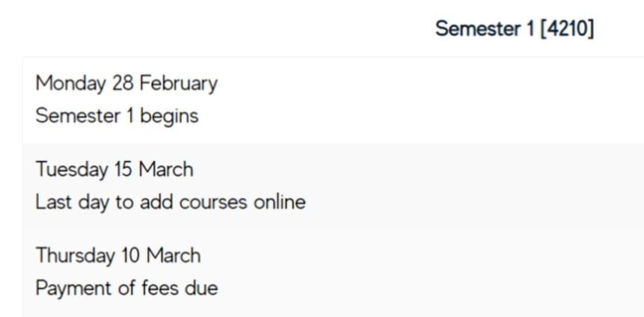The height and width of the screenshot is (317, 644).
Task: Select the Tuesday 15 March date line
Action: point(114,170)
